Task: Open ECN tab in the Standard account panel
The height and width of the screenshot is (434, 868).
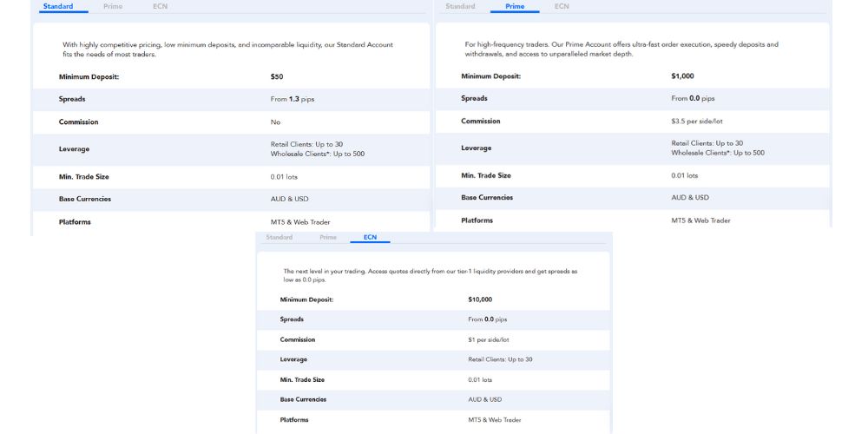Action: click(x=160, y=7)
